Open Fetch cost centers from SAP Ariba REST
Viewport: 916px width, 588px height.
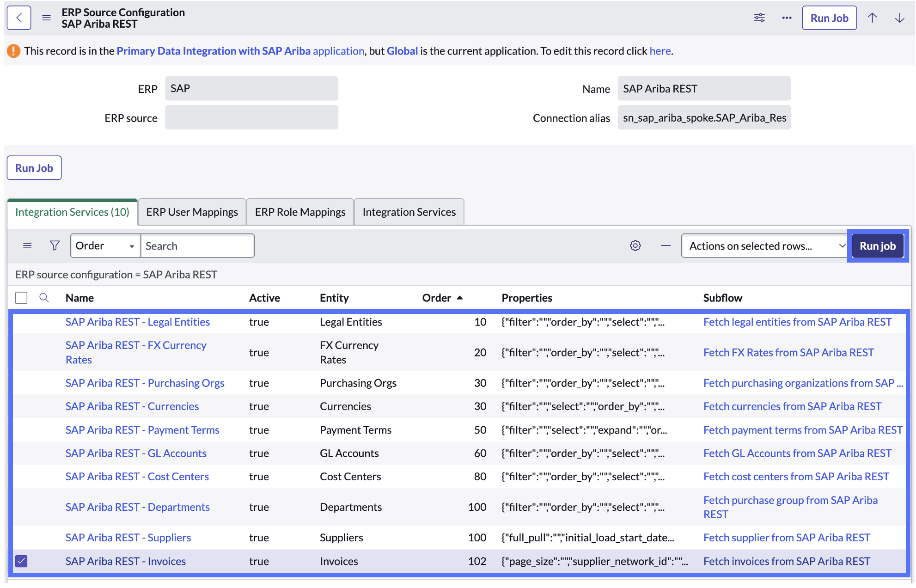(796, 476)
